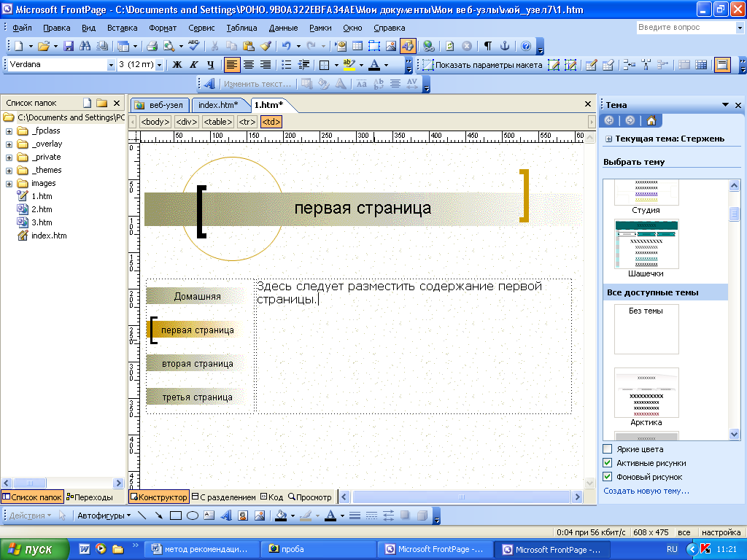Image resolution: width=747 pixels, height=560 pixels.
Task: Toggle Italic (К) formatting
Action: [193, 64]
